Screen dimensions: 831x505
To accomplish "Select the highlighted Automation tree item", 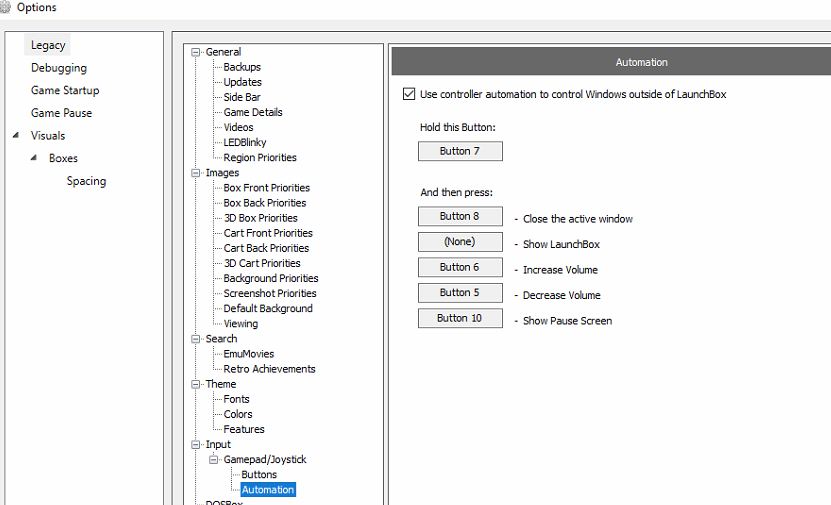I will (x=268, y=490).
